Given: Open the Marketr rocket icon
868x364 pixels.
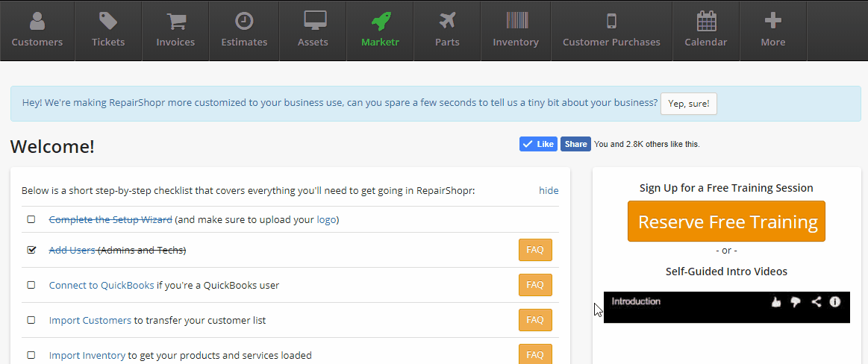Looking at the screenshot, I should (381, 21).
